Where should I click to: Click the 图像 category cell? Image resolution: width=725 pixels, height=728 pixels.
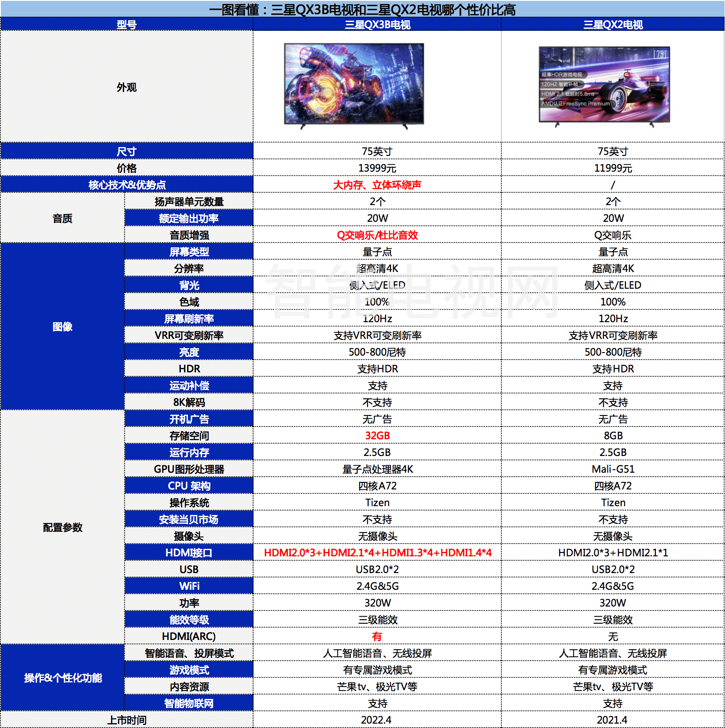63,327
